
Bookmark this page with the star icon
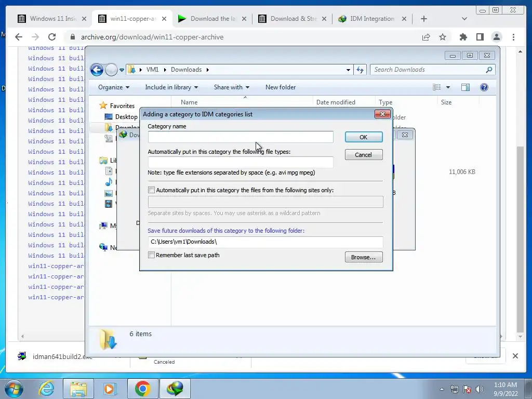click(x=443, y=37)
